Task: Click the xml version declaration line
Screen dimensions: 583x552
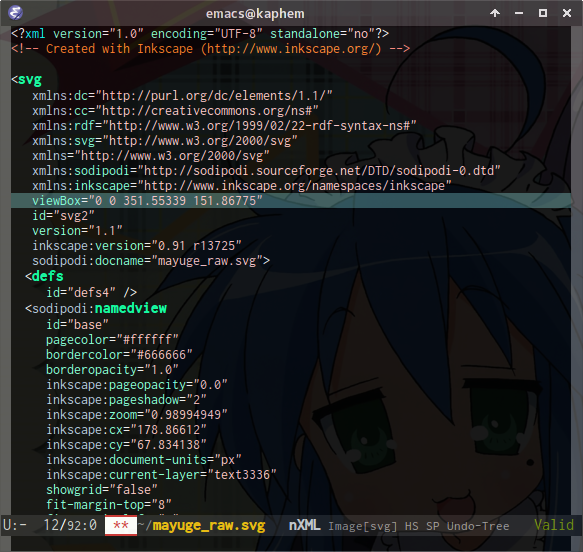Action: pos(200,34)
